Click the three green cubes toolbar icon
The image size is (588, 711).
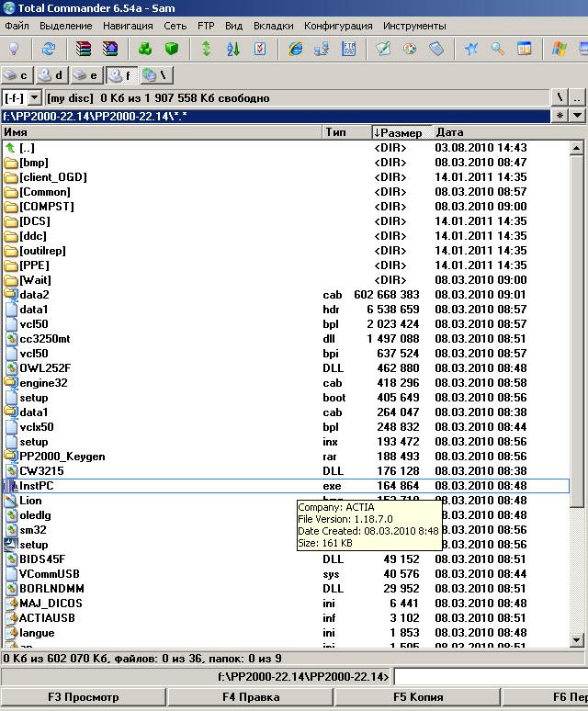(145, 49)
